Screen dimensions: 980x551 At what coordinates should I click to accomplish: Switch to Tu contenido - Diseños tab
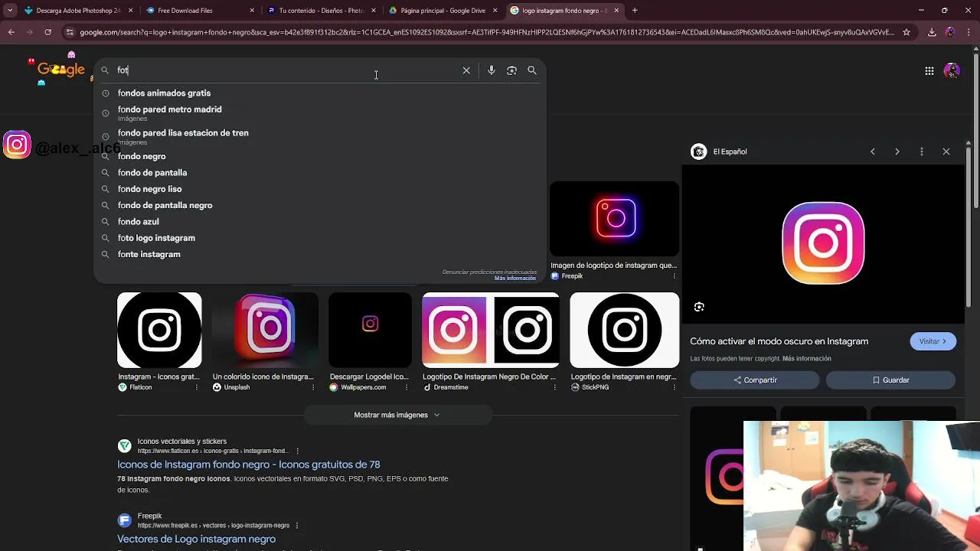[320, 11]
